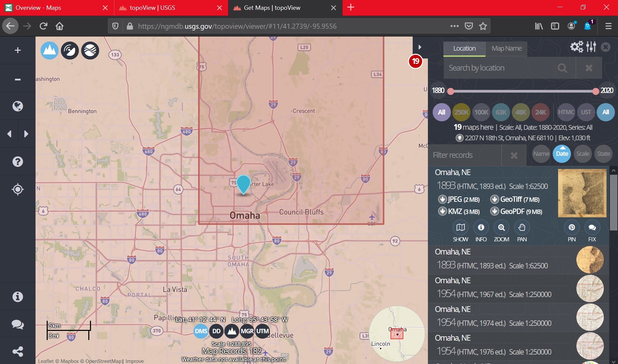Toggle the 63K scale filter
The width and height of the screenshot is (618, 364).
[x=501, y=112]
